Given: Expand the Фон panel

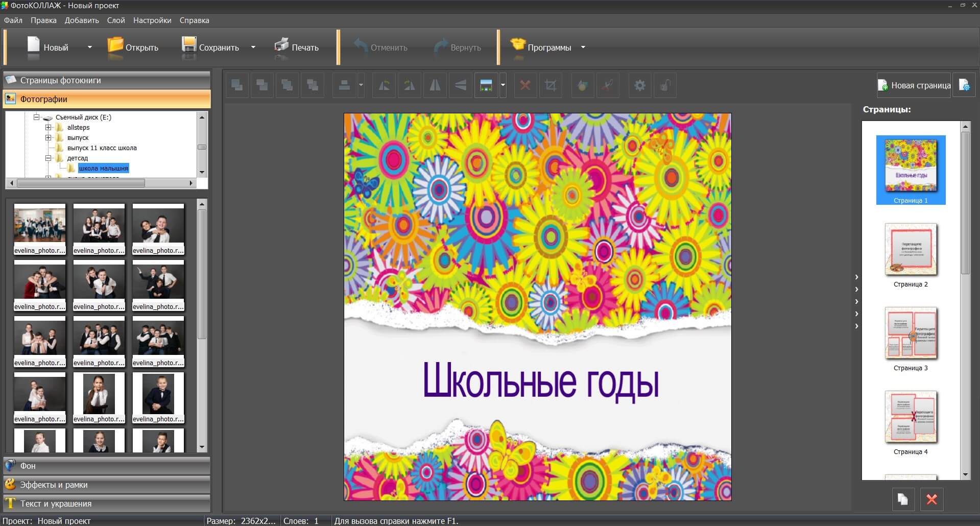Looking at the screenshot, I should point(107,466).
